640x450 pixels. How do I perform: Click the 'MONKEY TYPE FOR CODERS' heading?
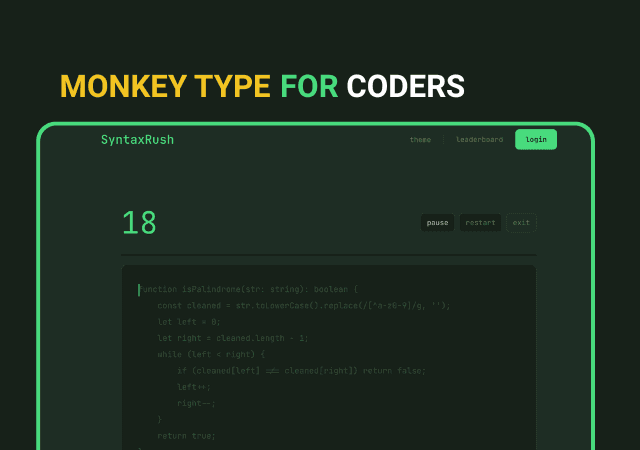(262, 87)
